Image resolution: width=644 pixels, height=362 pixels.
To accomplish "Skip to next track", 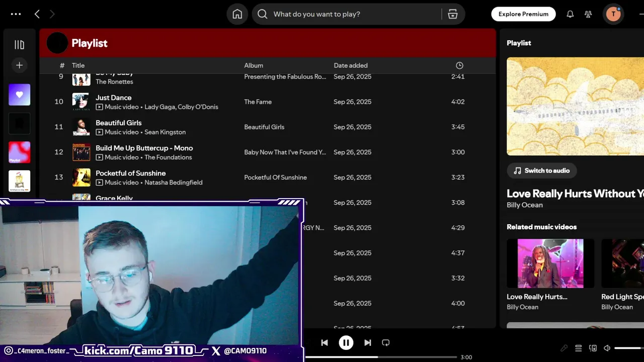I will 367,342.
